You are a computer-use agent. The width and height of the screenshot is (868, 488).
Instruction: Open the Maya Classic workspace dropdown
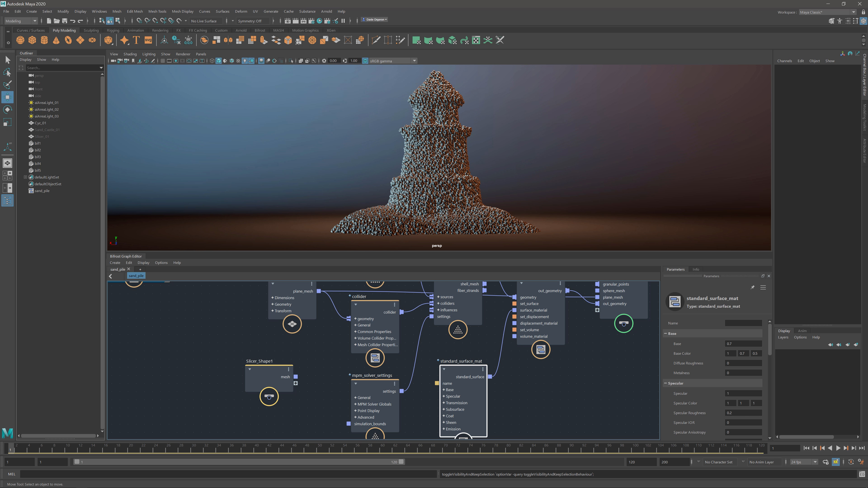tap(854, 12)
